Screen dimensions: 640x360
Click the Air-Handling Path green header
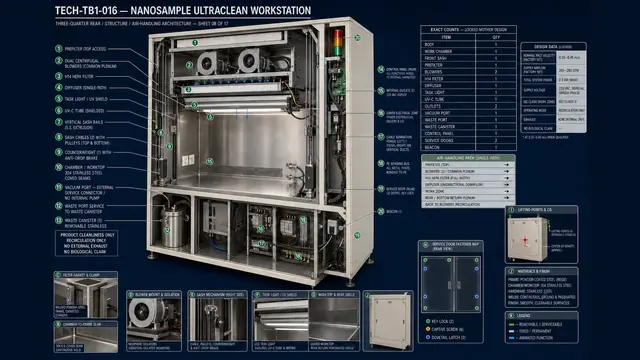click(468, 158)
